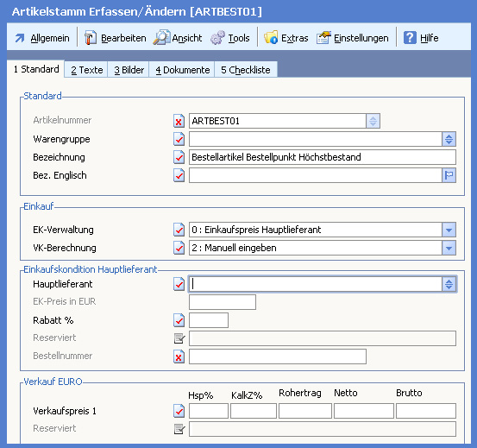Screen dimensions: 477x448
Task: Expand the EK-Verwaltung dropdown
Action: point(449,230)
